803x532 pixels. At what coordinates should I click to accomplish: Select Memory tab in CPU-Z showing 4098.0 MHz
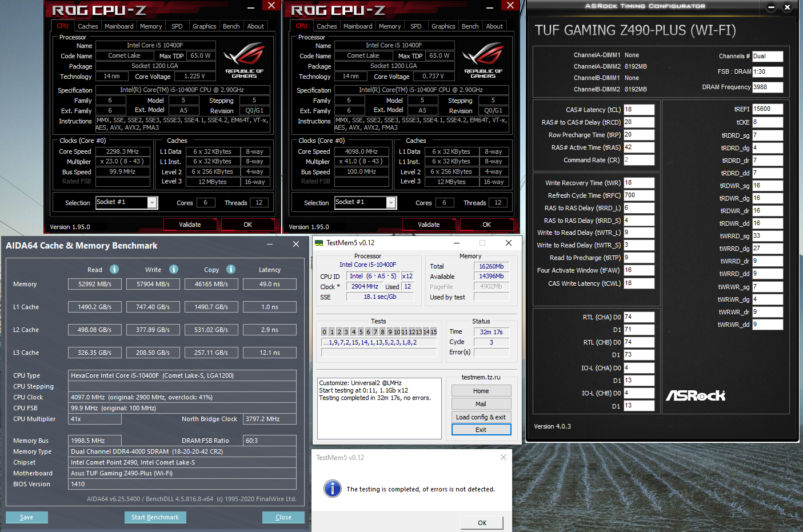[x=390, y=26]
